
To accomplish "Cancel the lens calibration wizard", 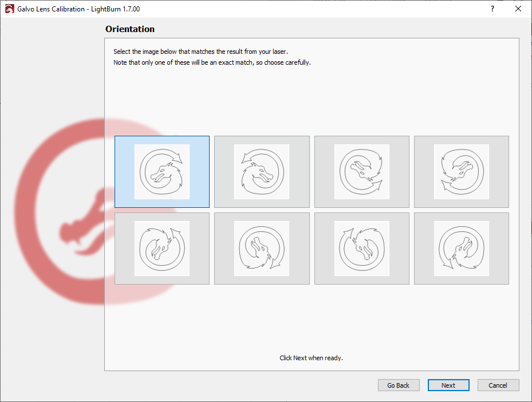I will click(498, 385).
